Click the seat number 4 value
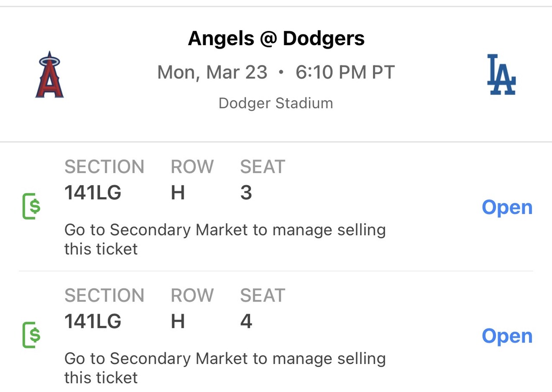This screenshot has width=552, height=392. (x=246, y=321)
